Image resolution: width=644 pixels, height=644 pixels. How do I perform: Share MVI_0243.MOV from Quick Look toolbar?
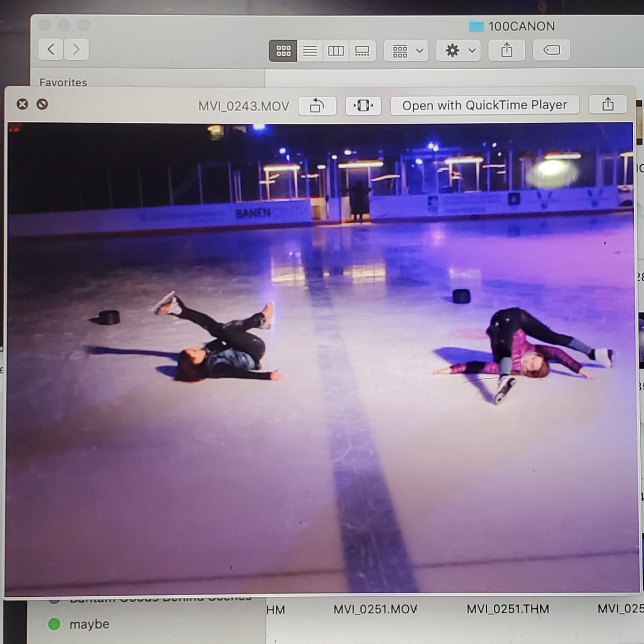coord(607,105)
